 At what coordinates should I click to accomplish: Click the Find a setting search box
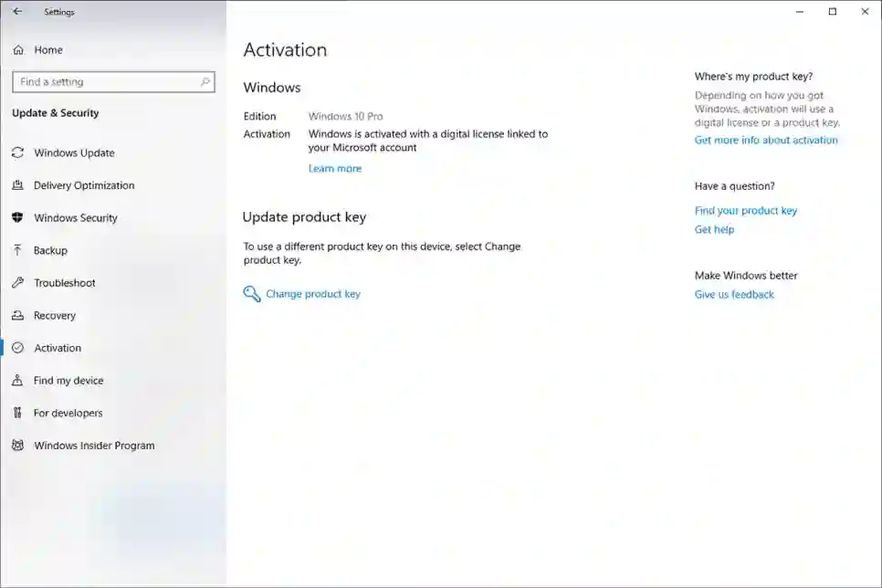[x=113, y=82]
